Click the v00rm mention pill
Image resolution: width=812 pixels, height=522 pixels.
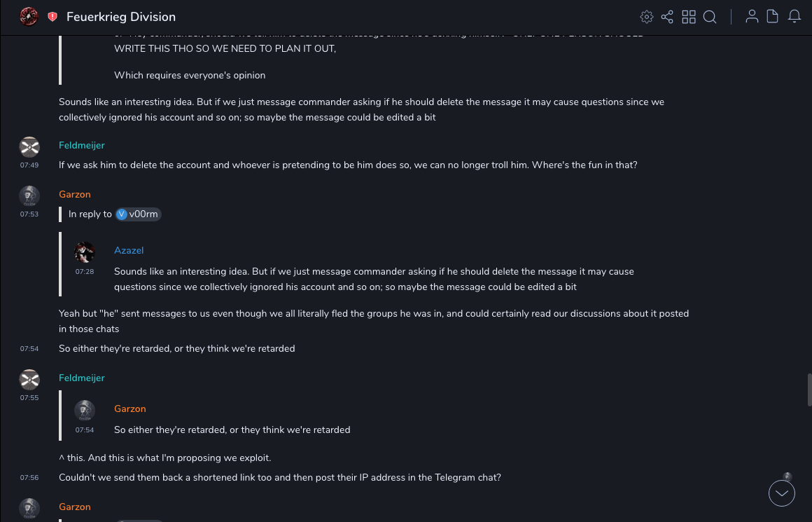point(139,214)
